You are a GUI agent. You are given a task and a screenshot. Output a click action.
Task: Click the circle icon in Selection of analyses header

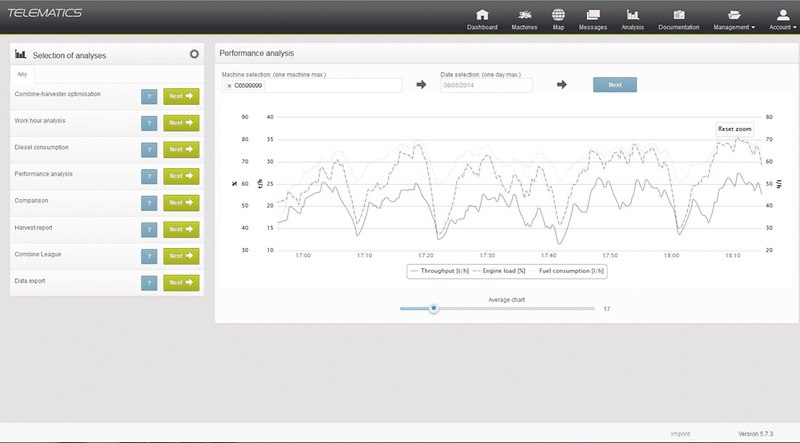coord(194,54)
